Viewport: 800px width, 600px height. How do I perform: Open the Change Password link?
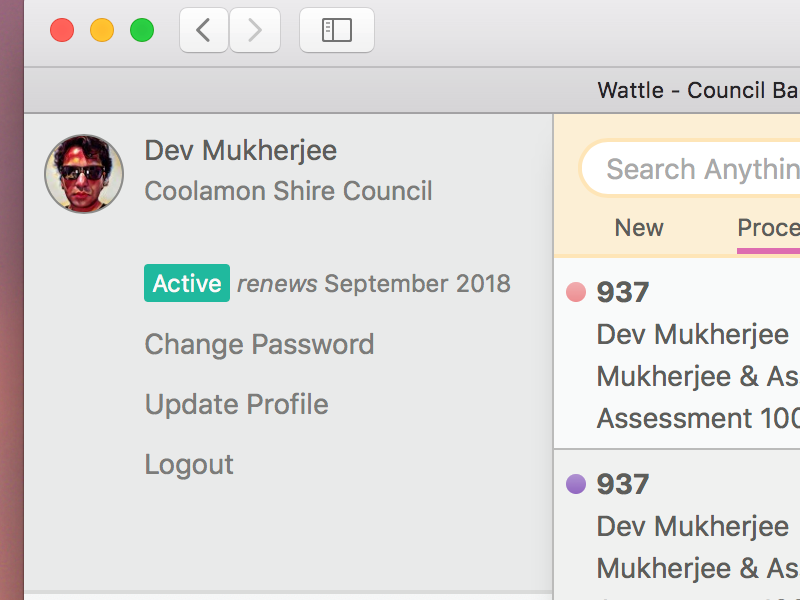click(259, 344)
